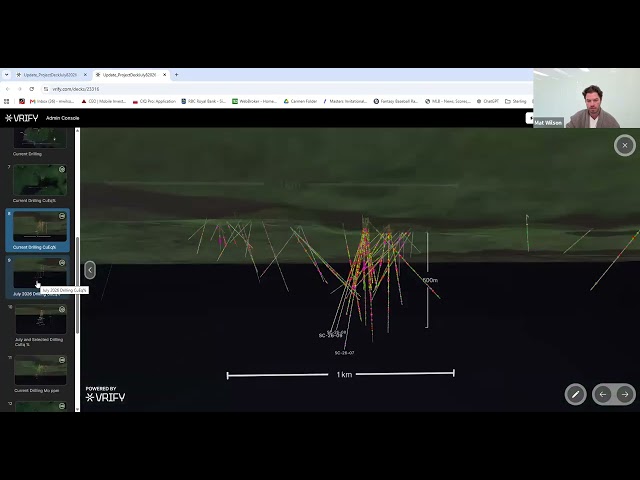Select slide 11 Current Drilling Mo ppm thumbnail
Viewport: 640px width, 480px height.
(x=40, y=370)
